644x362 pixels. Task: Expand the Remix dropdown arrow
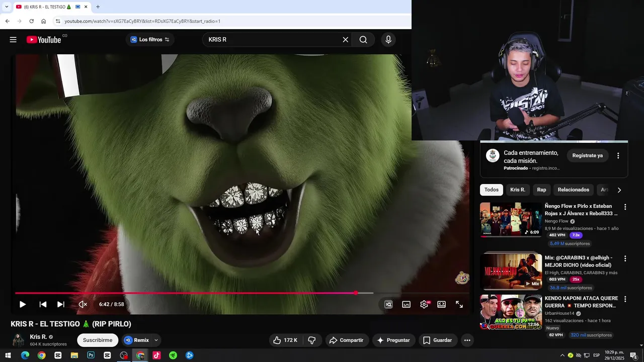click(156, 340)
